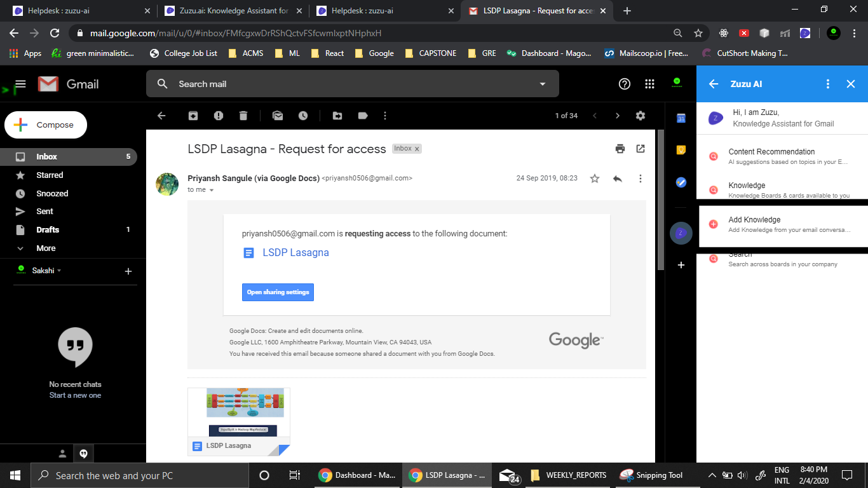Close the Zuzu AI panel

point(851,84)
